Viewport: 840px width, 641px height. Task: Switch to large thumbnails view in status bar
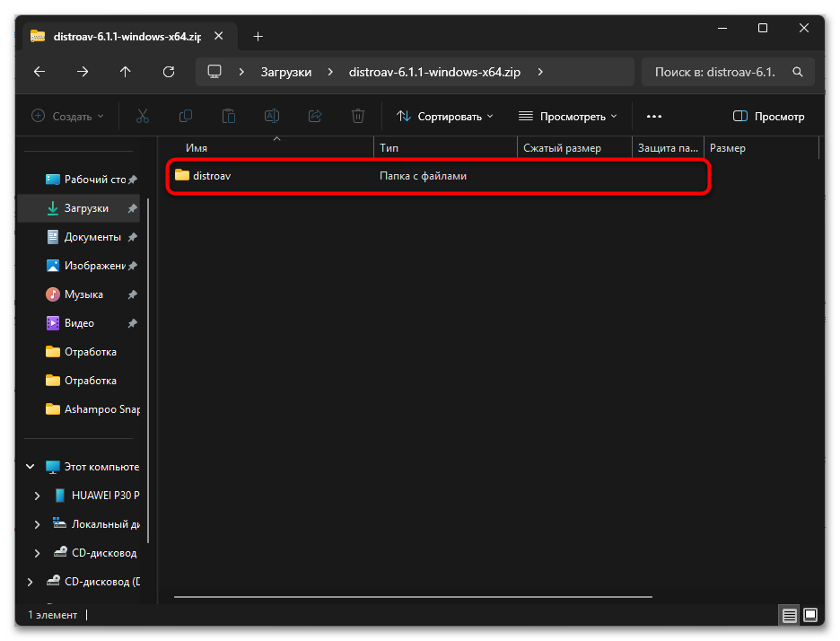coord(809,615)
